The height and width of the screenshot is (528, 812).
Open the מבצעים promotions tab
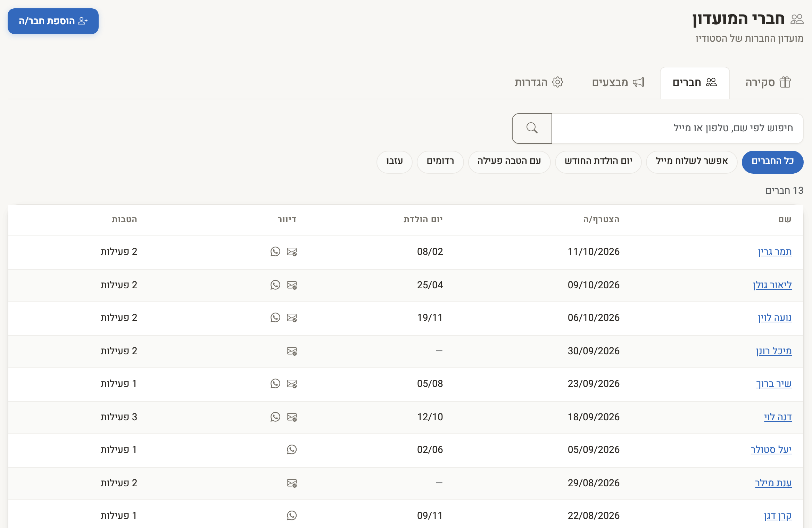pos(618,83)
